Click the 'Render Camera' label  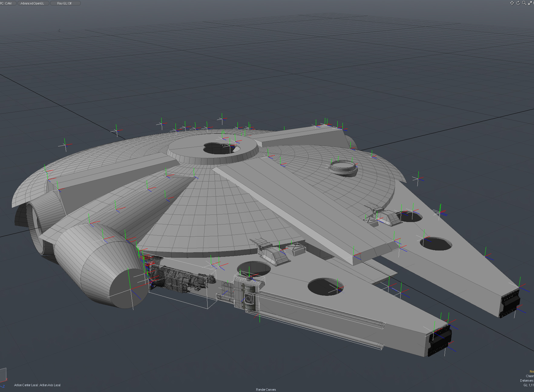click(266, 390)
